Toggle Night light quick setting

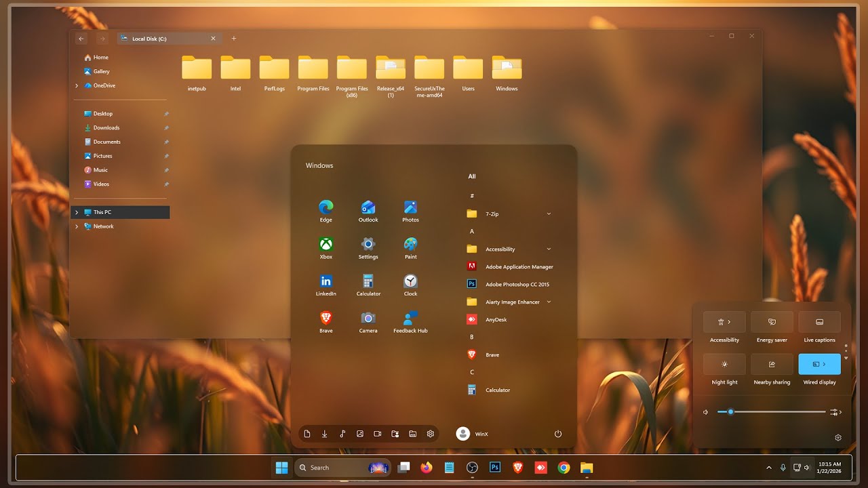724,364
